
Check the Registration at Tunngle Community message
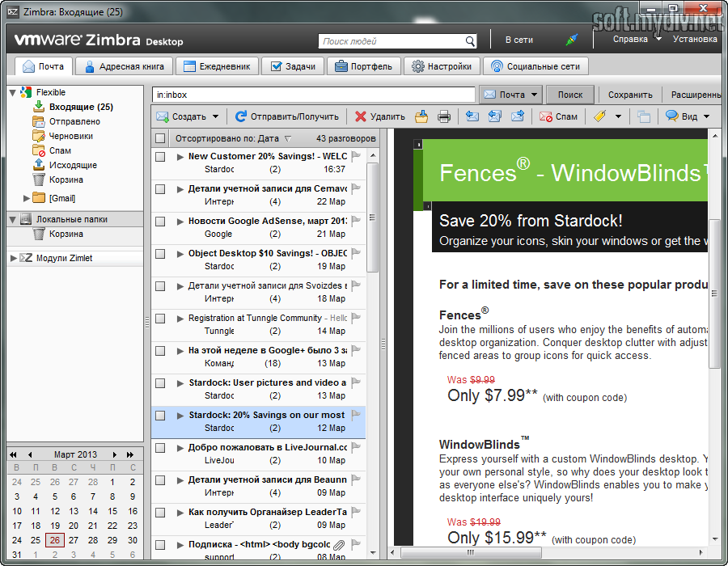[x=160, y=319]
